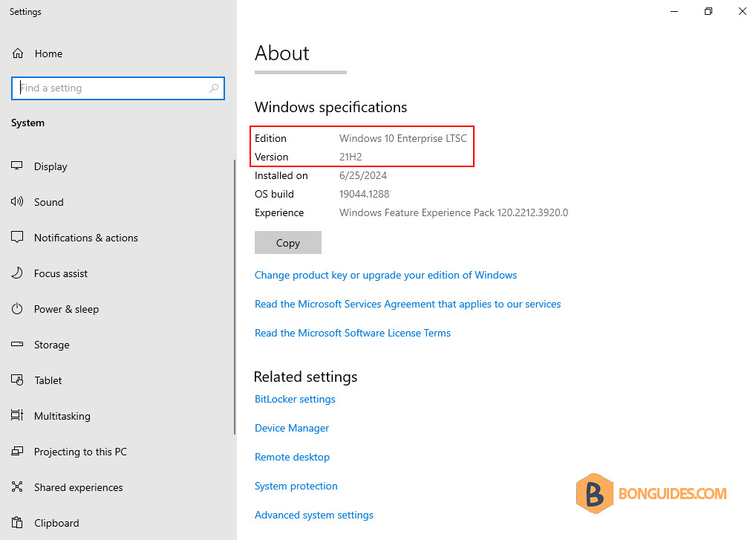
Task: Click the Storage drive icon
Action: pyautogui.click(x=17, y=344)
